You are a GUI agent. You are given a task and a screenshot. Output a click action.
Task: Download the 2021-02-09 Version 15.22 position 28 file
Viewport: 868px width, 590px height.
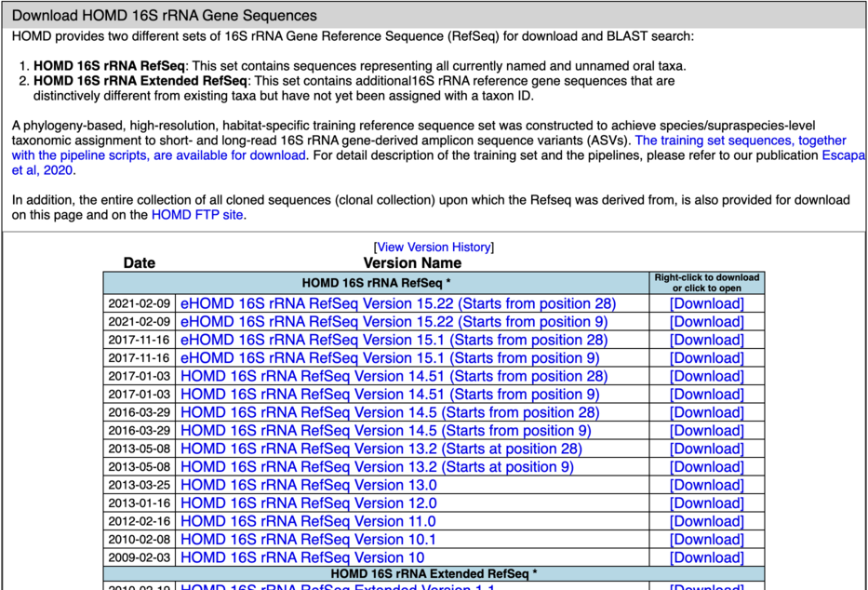click(x=706, y=303)
